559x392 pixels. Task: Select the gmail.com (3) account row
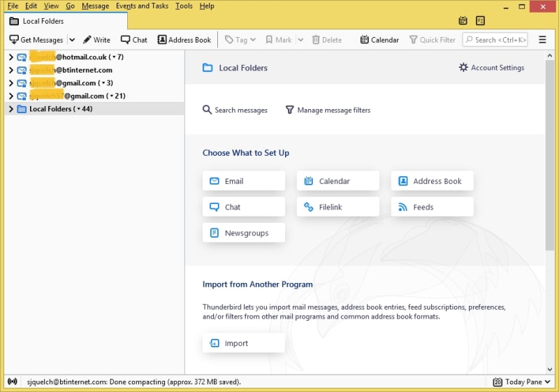click(94, 83)
